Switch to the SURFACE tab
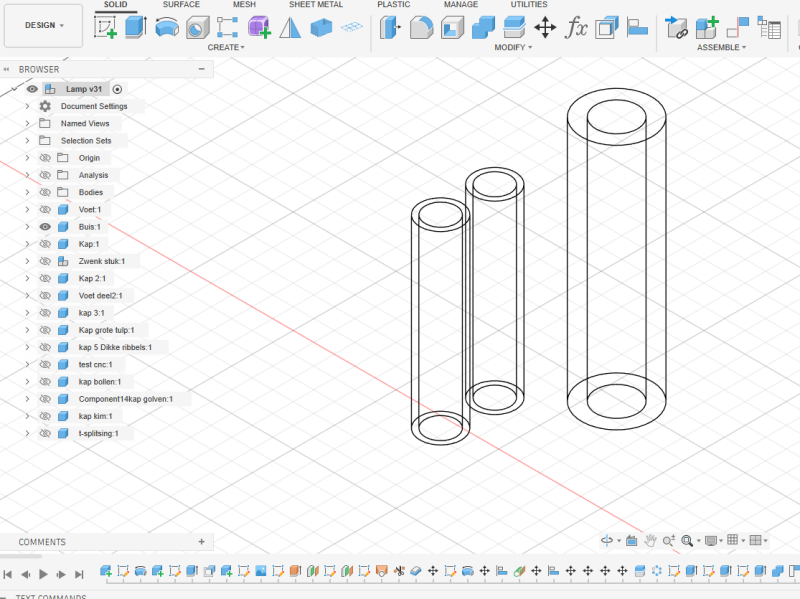Image resolution: width=800 pixels, height=599 pixels. click(x=181, y=5)
